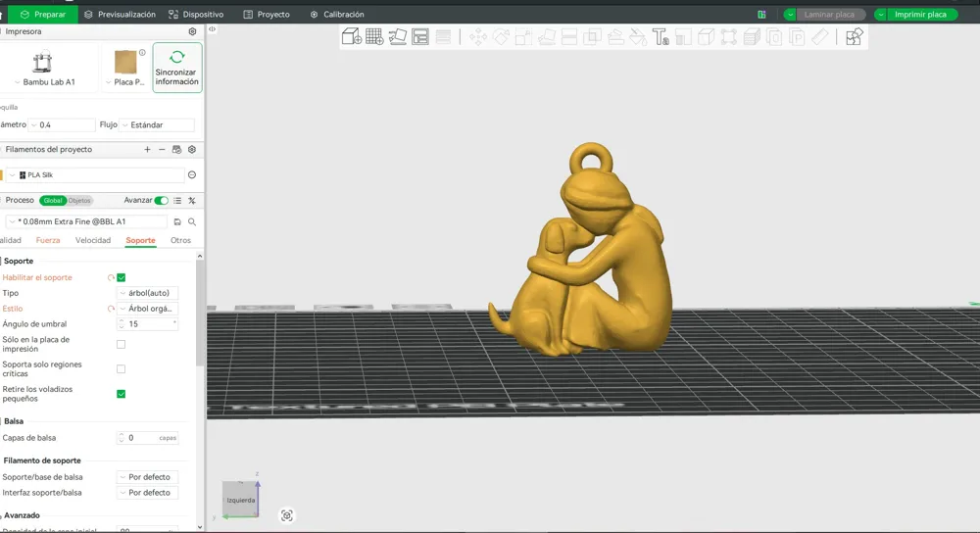Image resolution: width=980 pixels, height=533 pixels.
Task: Click the add filament plus icon
Action: pos(148,149)
